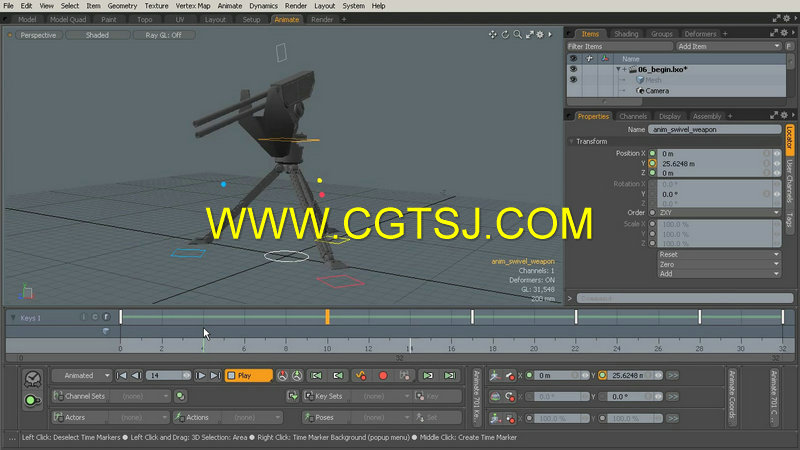
Task: Open the Geometry menu
Action: pos(122,6)
